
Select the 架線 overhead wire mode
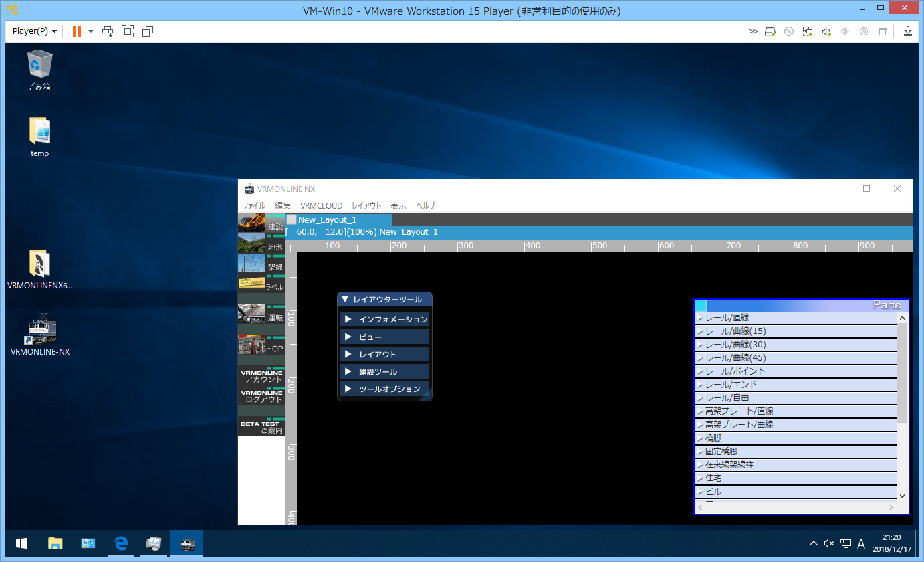click(261, 264)
